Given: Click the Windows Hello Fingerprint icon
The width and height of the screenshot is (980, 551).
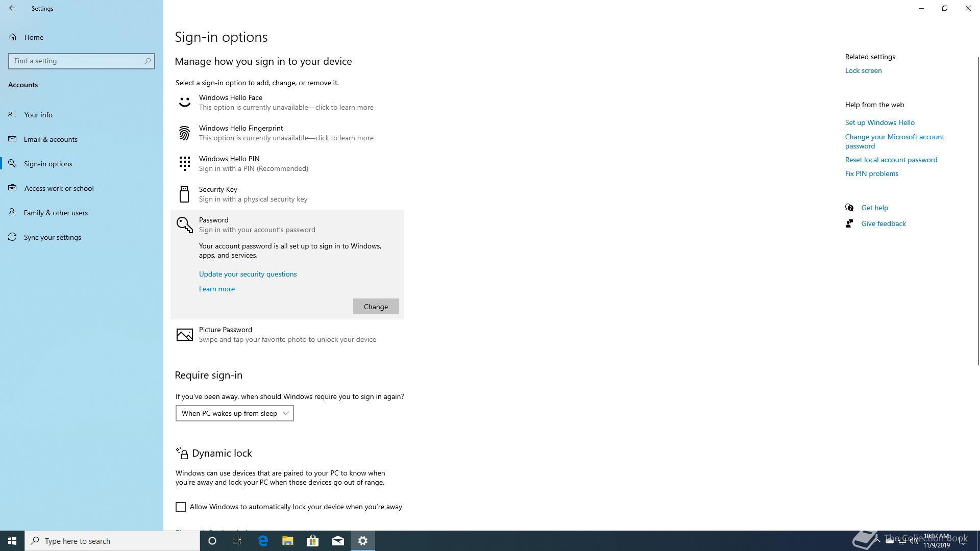Looking at the screenshot, I should [x=184, y=133].
